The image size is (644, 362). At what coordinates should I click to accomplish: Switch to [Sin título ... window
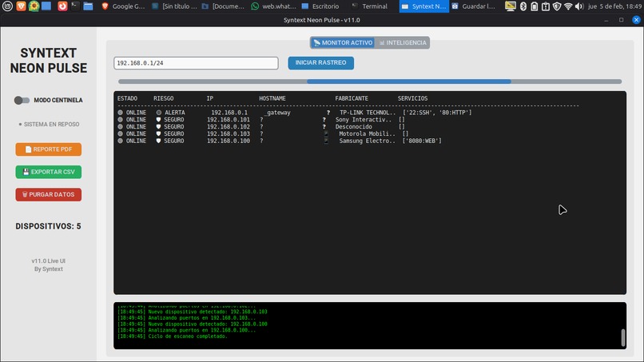pyautogui.click(x=174, y=6)
